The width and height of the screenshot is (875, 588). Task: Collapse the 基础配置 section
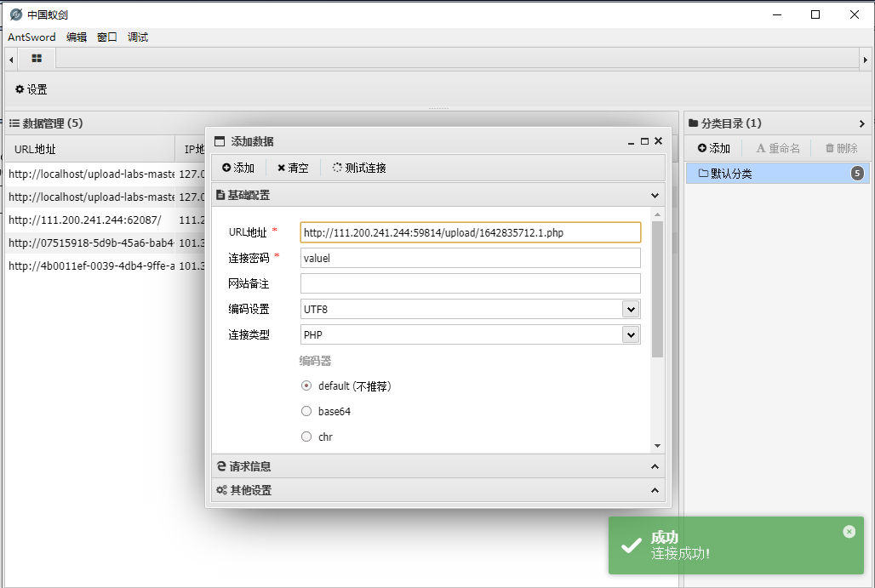pyautogui.click(x=655, y=195)
